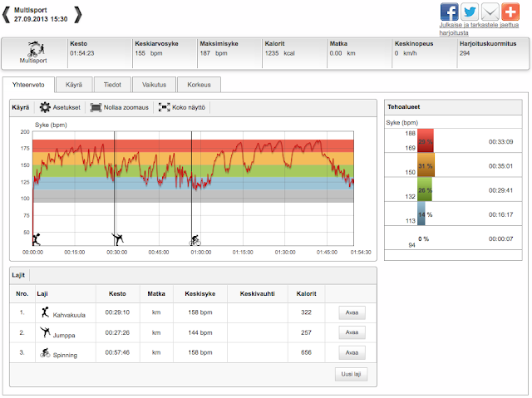Click zone time 00:00:07

[500, 239]
